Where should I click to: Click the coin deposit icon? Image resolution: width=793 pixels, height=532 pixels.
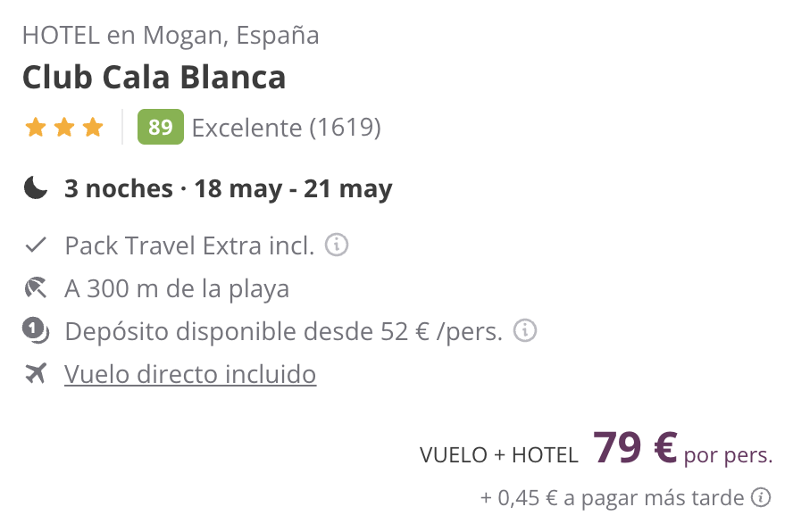tap(36, 331)
